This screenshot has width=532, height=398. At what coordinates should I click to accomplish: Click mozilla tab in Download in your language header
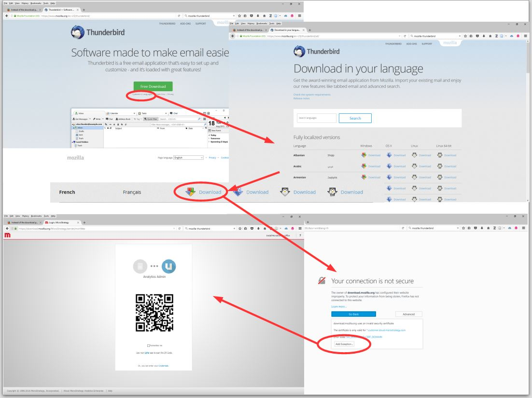coord(450,43)
